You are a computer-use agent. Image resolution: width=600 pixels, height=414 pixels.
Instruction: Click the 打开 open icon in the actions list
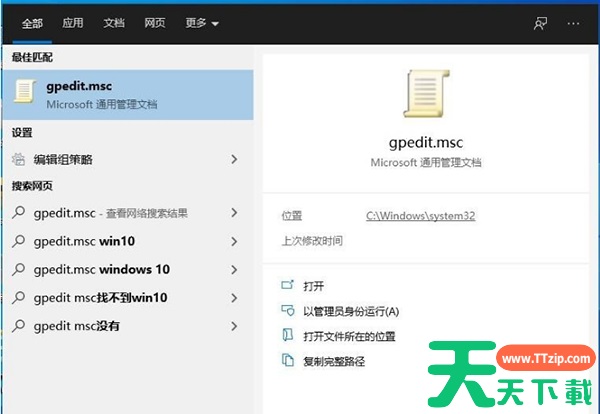[x=288, y=285]
